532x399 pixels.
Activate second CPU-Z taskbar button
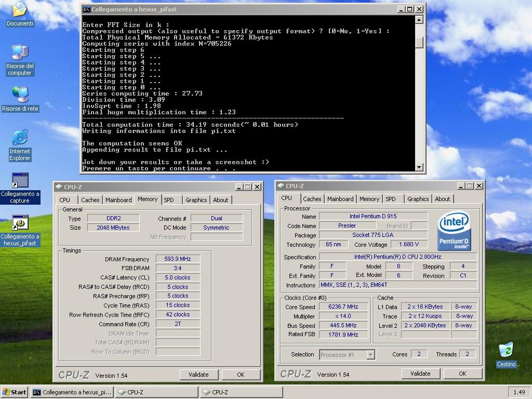click(241, 392)
